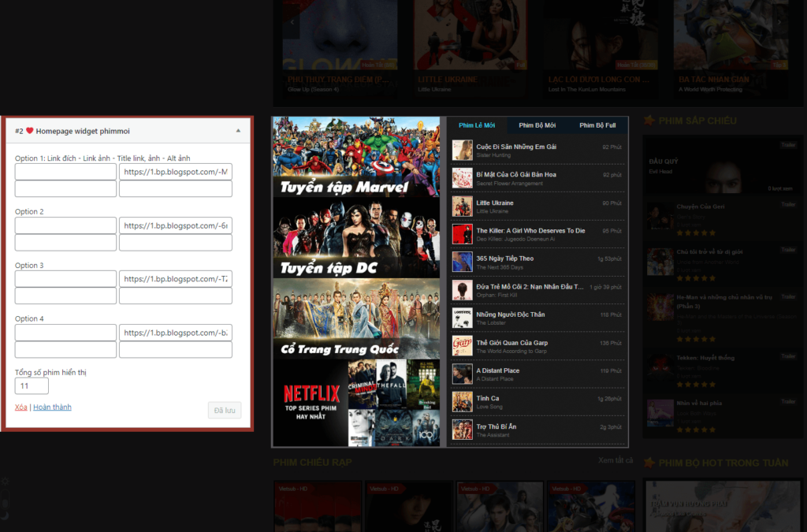Click Option 2 blogspot image URL field

click(x=176, y=225)
